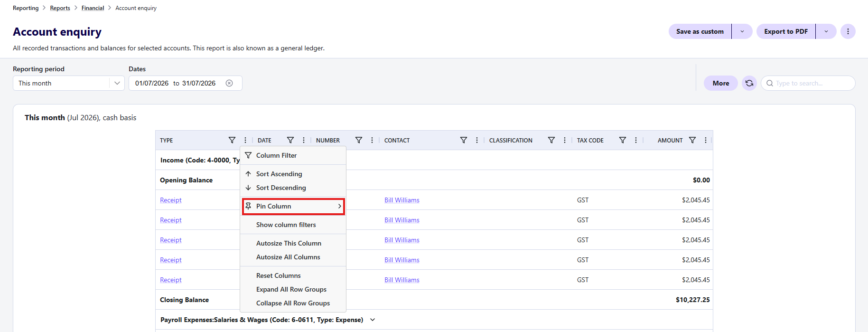Open Pin Column submenu
868x332 pixels.
[293, 206]
